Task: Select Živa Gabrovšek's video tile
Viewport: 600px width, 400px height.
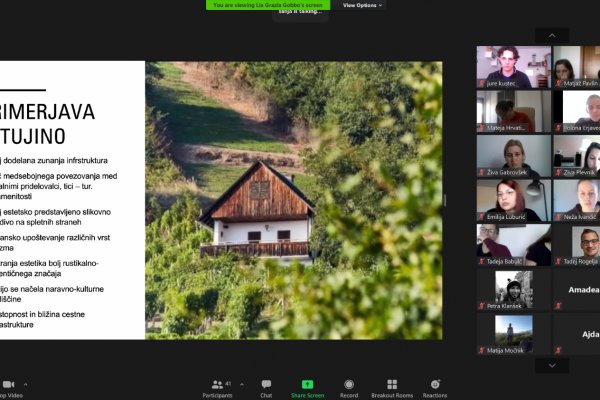Action: coord(512,156)
